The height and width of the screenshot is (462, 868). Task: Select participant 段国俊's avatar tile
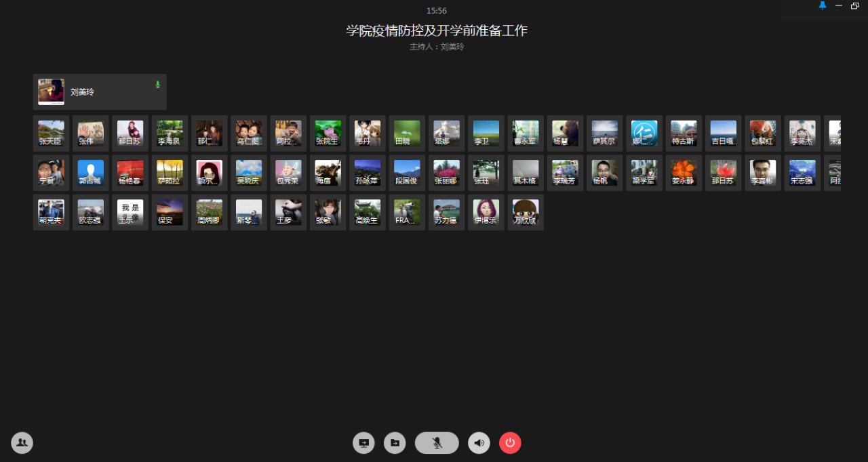(x=407, y=172)
